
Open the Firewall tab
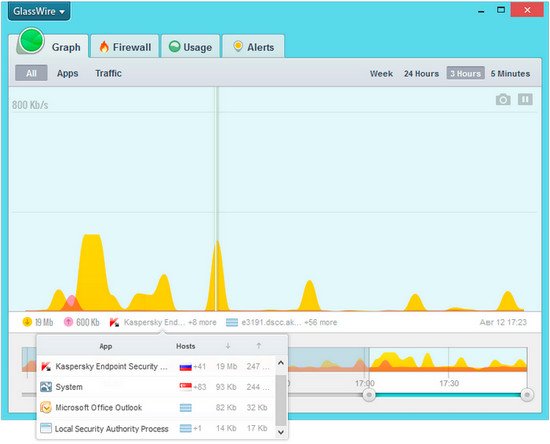125,47
